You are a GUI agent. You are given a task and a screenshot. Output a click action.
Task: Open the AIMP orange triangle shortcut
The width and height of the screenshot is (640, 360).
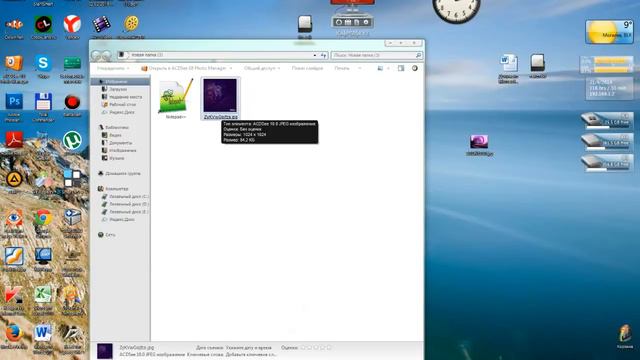[14, 180]
